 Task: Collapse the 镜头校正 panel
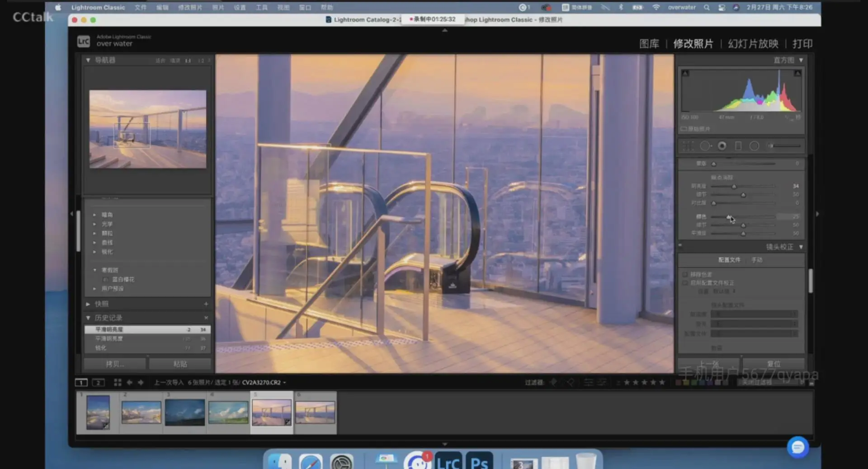[801, 247]
